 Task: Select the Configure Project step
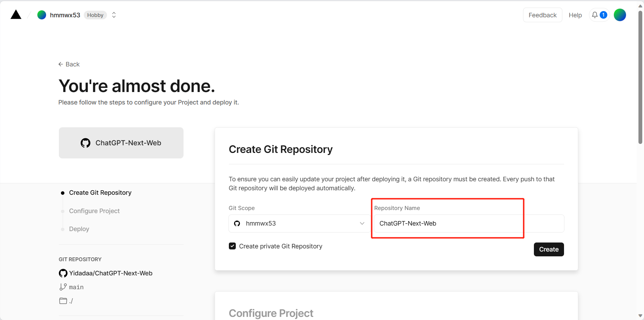(x=94, y=211)
